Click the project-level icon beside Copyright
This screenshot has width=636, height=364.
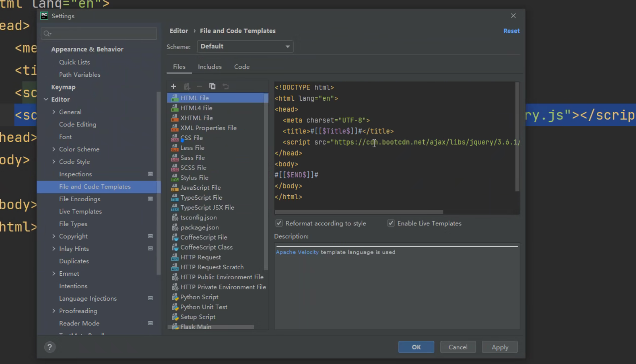pos(150,236)
